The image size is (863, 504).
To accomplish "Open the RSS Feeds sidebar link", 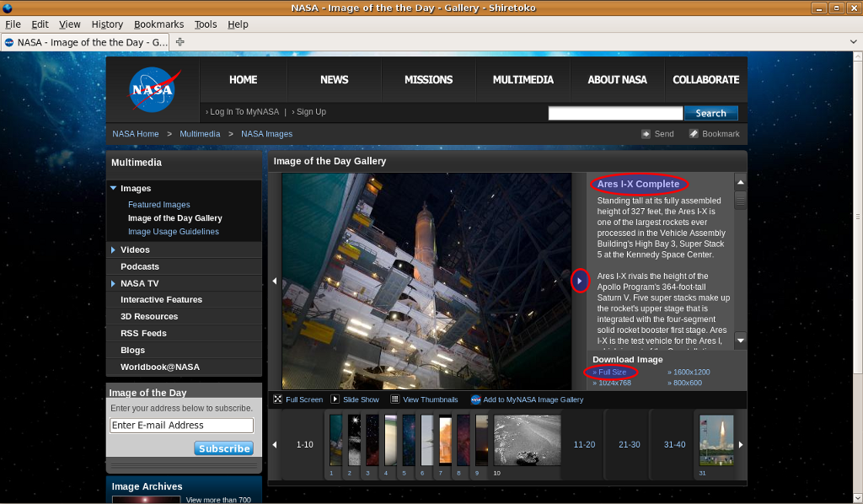I will [143, 334].
